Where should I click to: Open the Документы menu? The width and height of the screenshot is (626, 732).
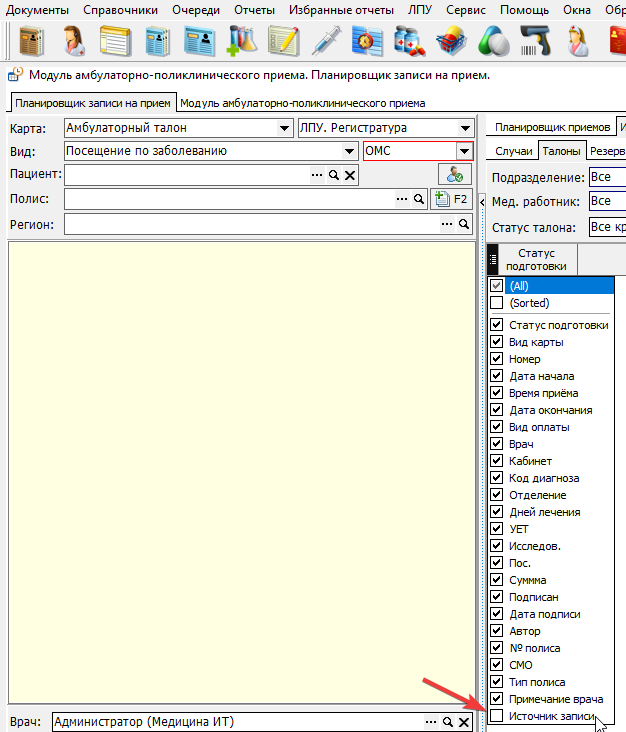37,10
